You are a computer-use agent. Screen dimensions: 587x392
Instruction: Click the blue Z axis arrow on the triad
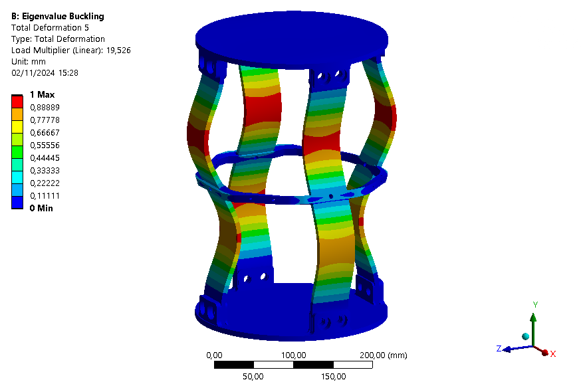pos(508,349)
